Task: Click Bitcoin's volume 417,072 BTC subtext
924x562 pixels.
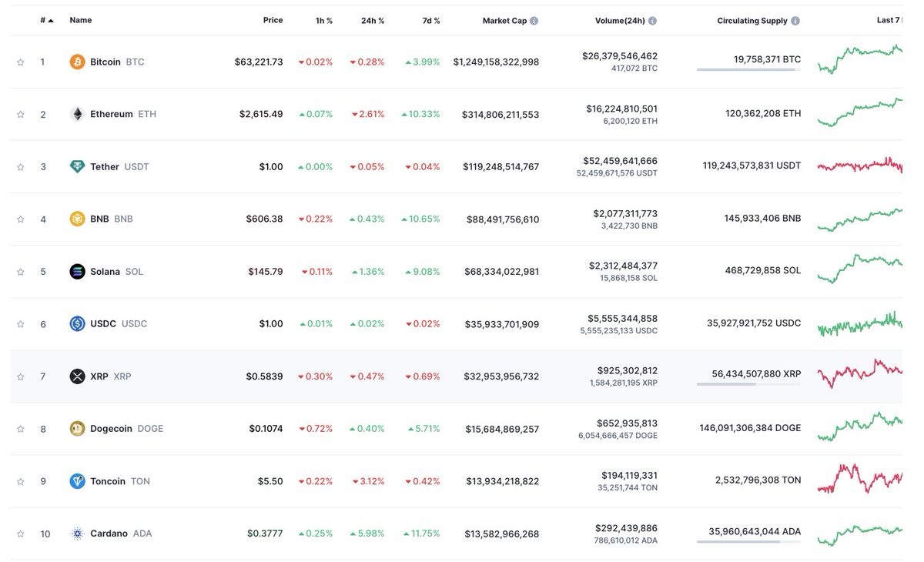Action: point(633,69)
